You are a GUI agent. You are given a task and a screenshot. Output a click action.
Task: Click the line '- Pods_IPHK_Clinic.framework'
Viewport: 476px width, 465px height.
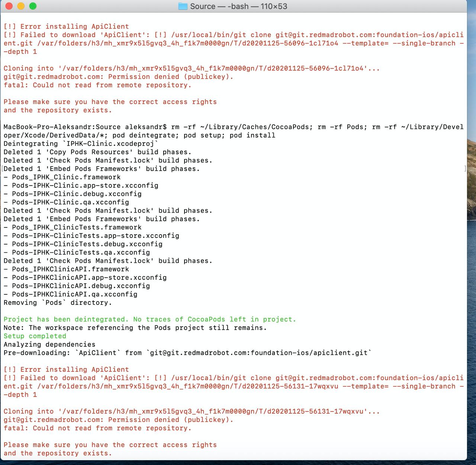(62, 177)
